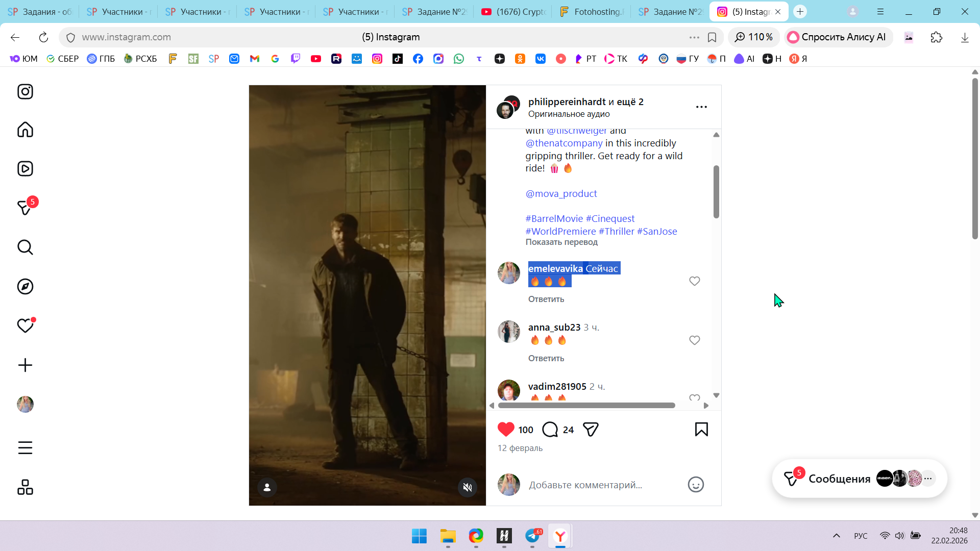Click the share post paper-plane icon
Screen dimensions: 980x551
coord(591,430)
